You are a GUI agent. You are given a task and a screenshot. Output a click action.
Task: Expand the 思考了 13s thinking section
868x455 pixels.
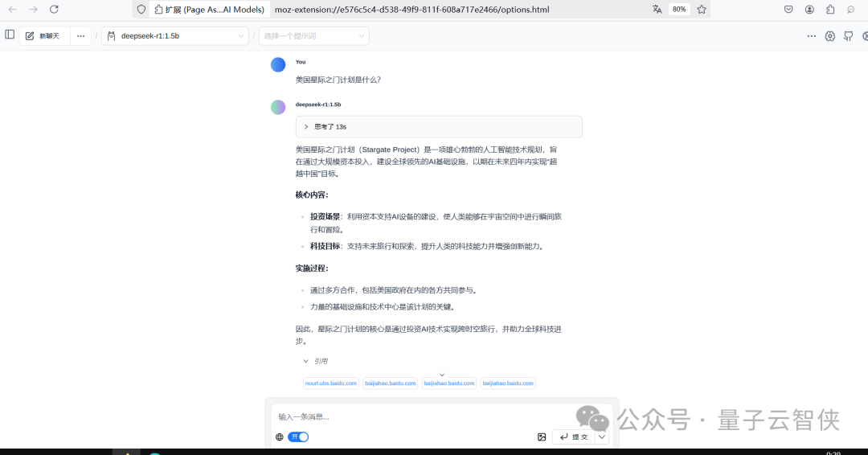tap(439, 127)
